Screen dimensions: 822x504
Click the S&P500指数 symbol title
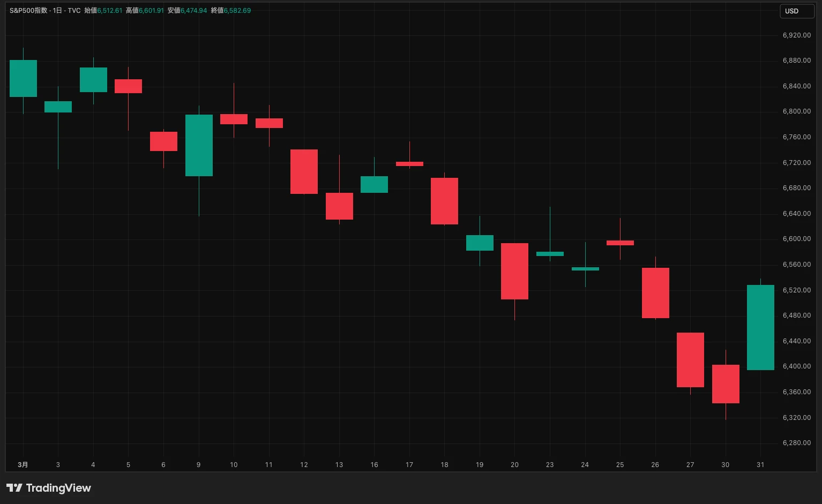[x=28, y=11]
